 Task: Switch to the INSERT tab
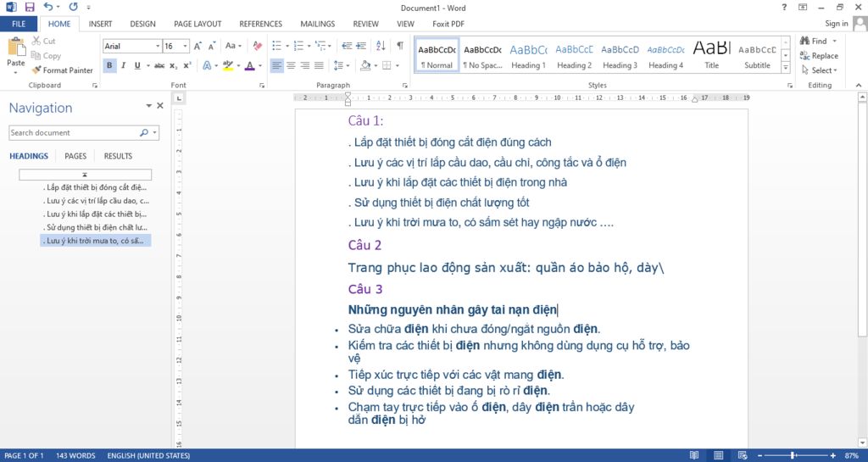tap(100, 24)
